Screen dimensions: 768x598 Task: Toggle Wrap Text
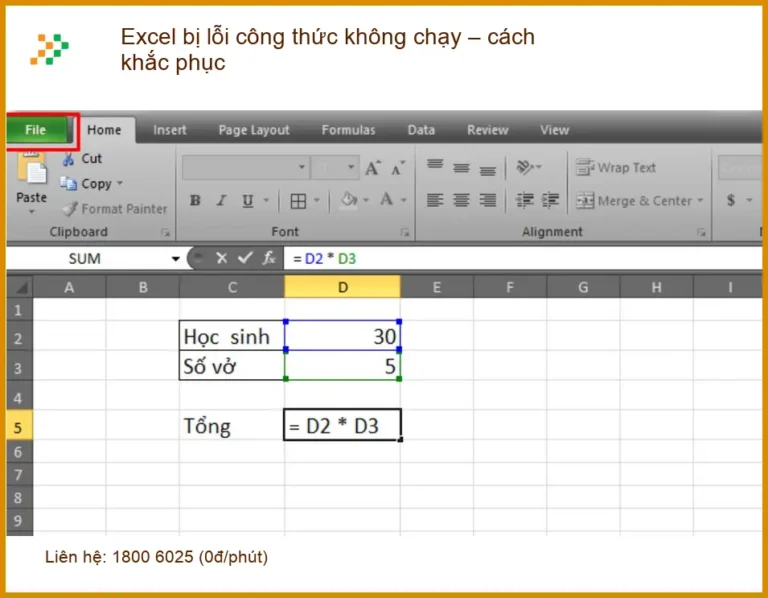616,167
